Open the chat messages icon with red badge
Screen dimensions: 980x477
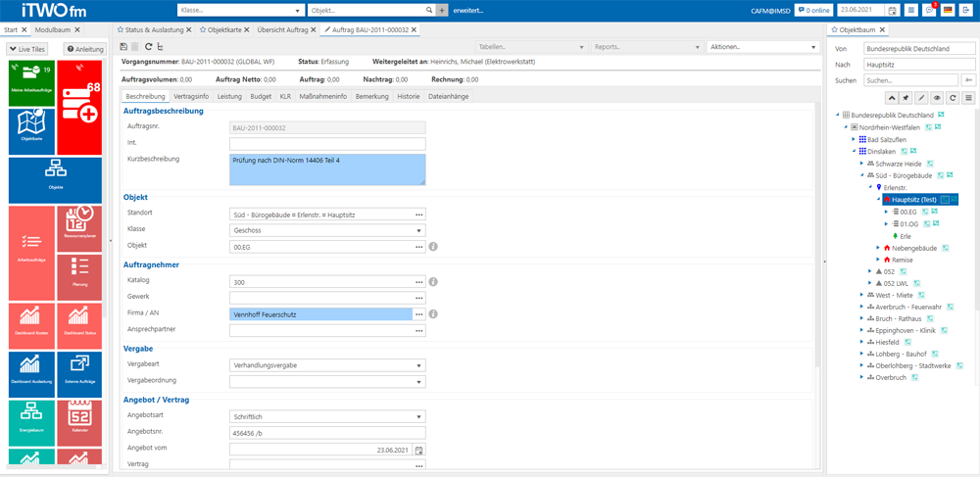(929, 11)
